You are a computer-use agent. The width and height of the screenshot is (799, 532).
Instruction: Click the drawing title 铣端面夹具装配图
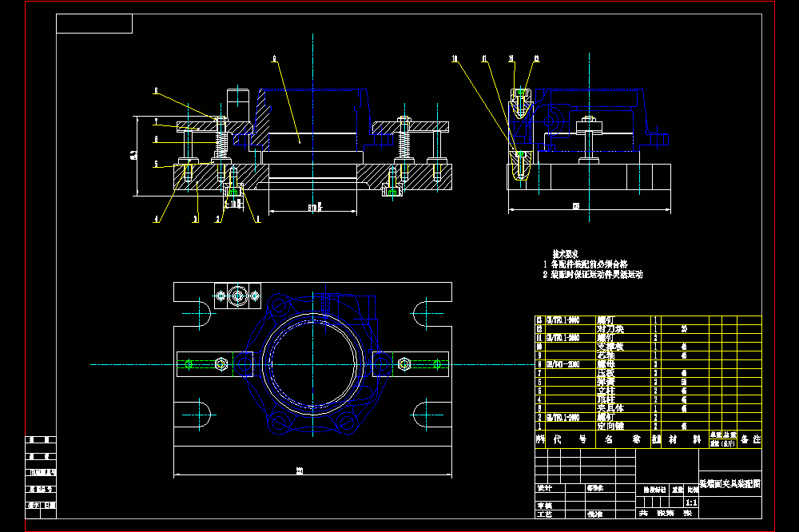click(729, 483)
